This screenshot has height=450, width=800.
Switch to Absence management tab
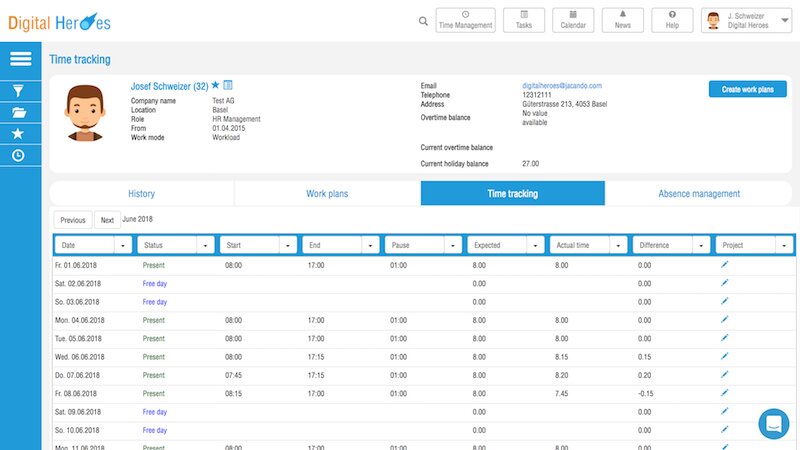[698, 193]
